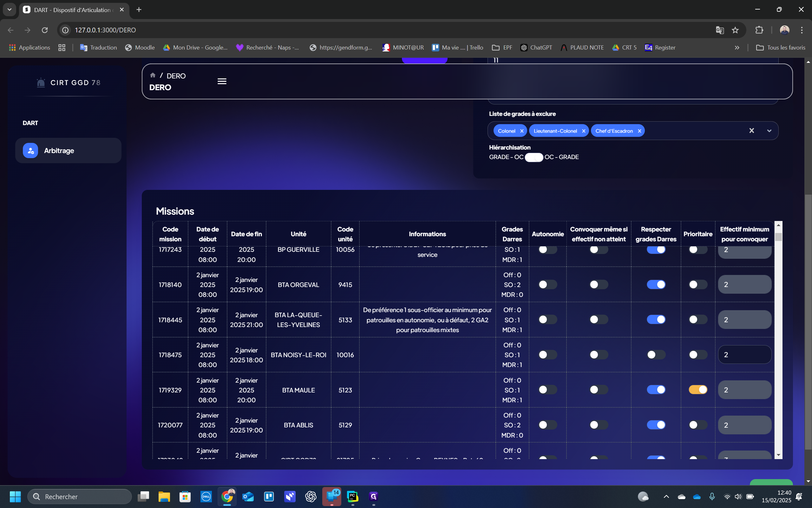Click the home breadcrumb icon
812x508 pixels.
tap(153, 75)
